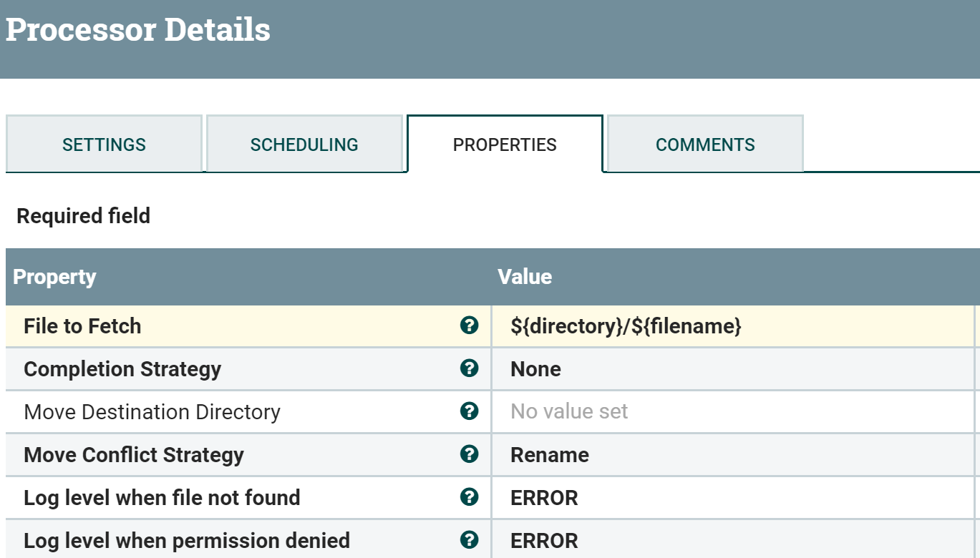Open help for File to Fetch property
The image size is (980, 558).
[x=469, y=326]
